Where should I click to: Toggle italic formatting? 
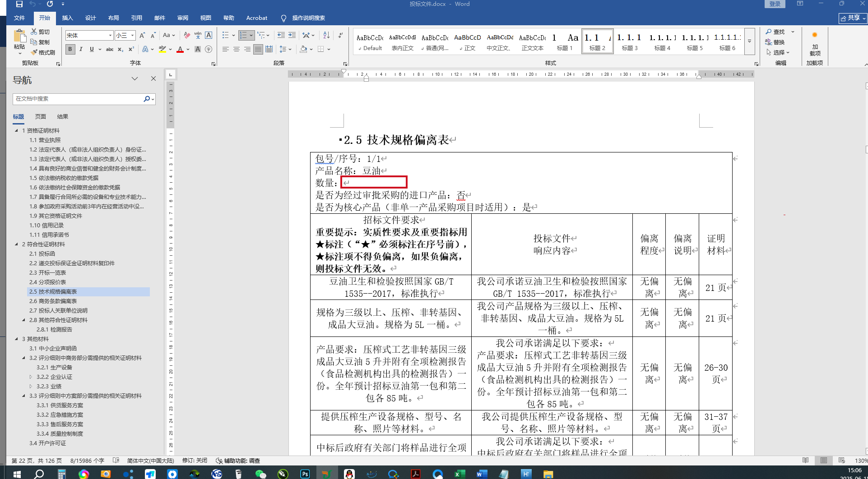click(x=81, y=49)
